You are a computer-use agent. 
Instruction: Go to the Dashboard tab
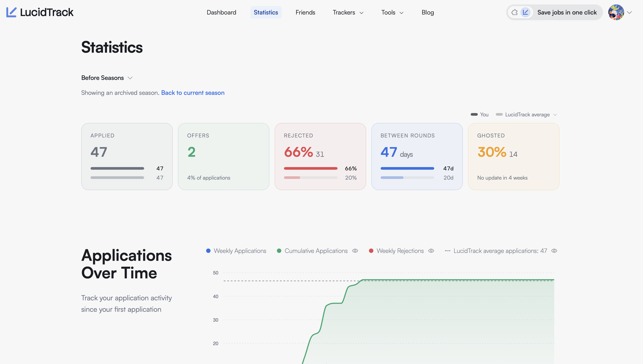[x=222, y=13]
